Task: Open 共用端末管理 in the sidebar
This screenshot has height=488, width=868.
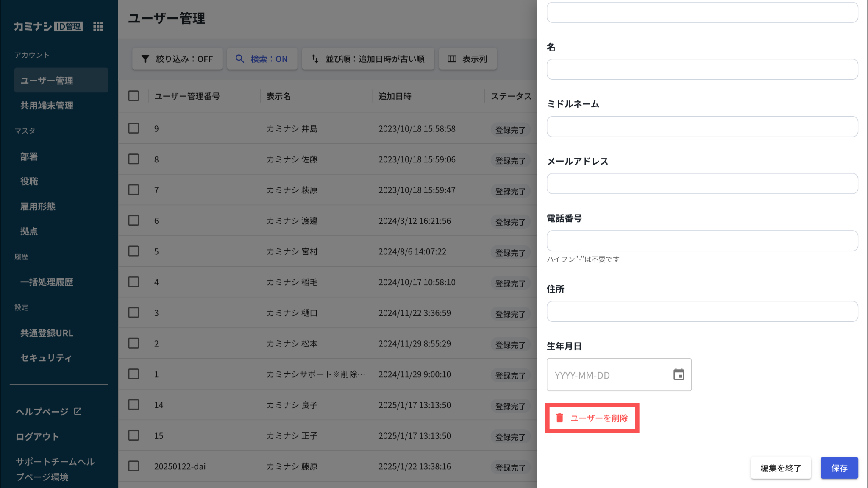Action: click(47, 106)
